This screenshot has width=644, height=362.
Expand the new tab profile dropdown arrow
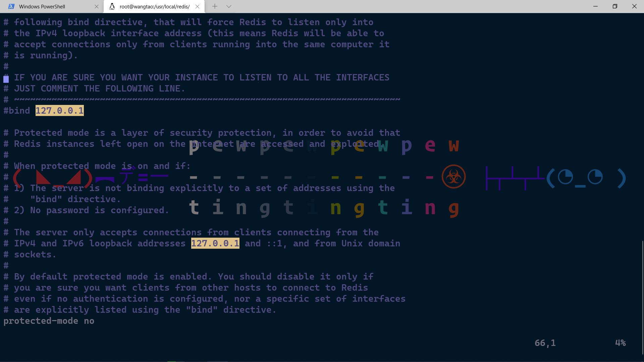pos(229,6)
